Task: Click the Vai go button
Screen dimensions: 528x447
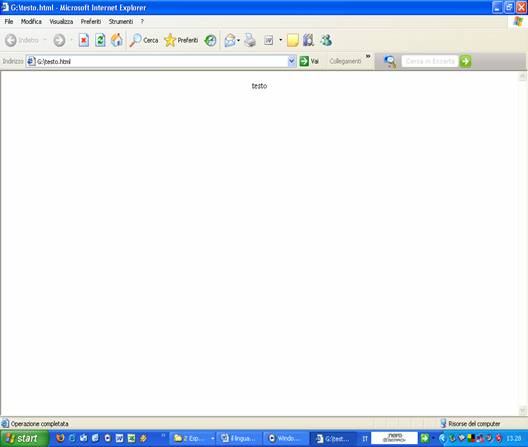Action: tap(309, 61)
